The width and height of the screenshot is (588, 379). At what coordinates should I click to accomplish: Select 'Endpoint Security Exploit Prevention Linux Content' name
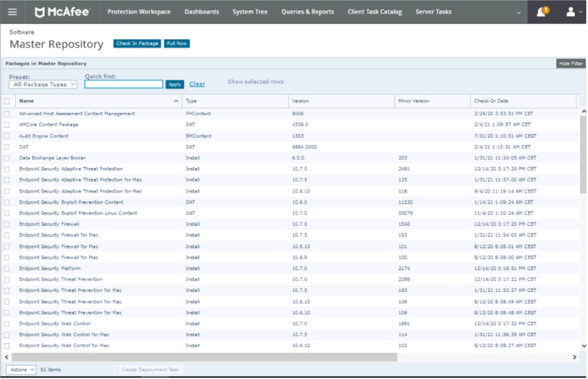[x=78, y=213]
